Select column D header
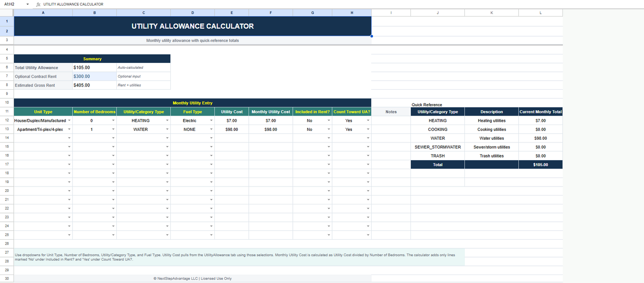Screen dimensions: 644x283 point(192,12)
